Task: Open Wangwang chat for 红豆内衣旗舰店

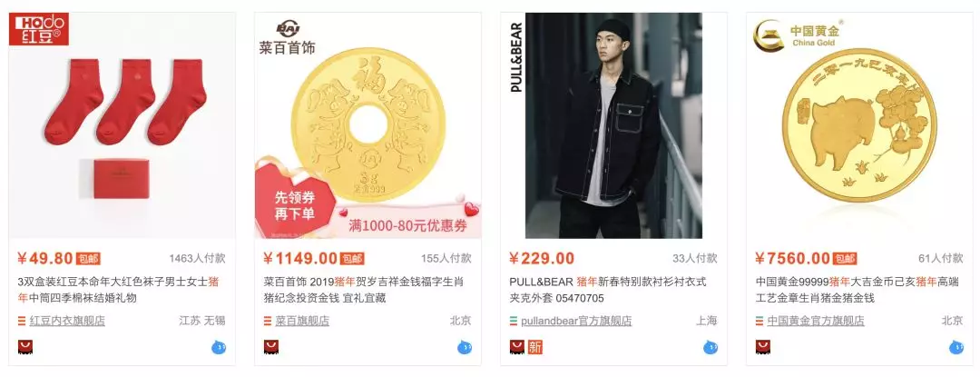Action: pyautogui.click(x=219, y=348)
